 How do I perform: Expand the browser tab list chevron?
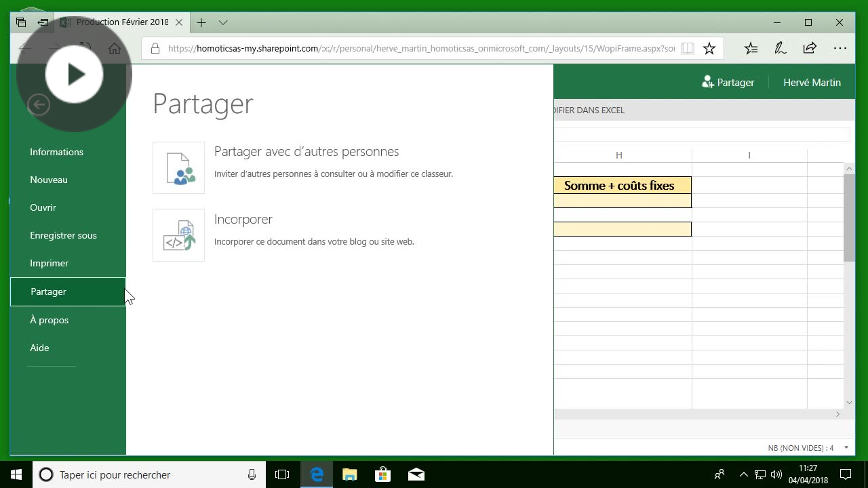tap(223, 22)
